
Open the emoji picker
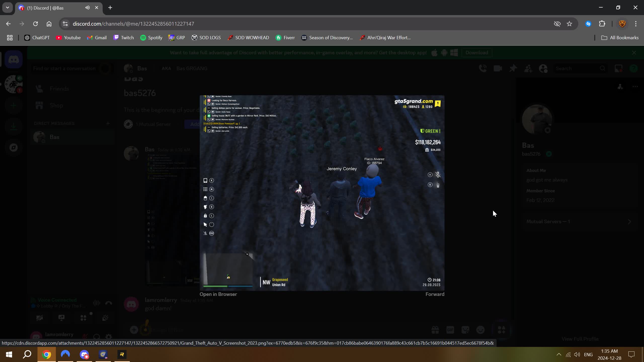click(481, 330)
